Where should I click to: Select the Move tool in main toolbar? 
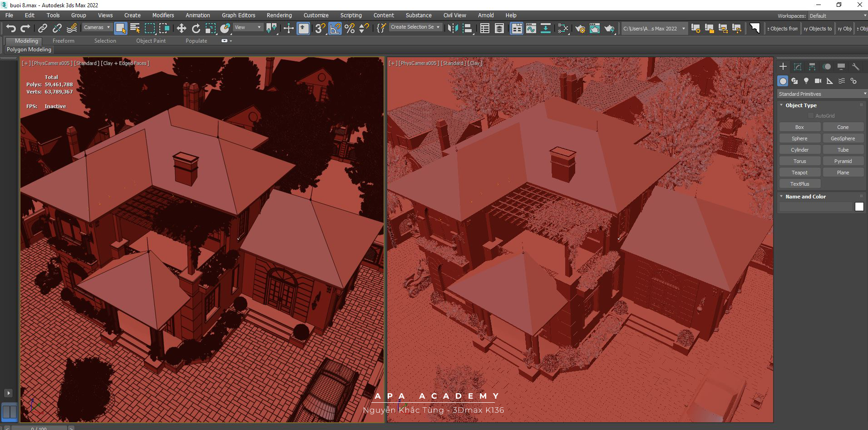pyautogui.click(x=181, y=29)
